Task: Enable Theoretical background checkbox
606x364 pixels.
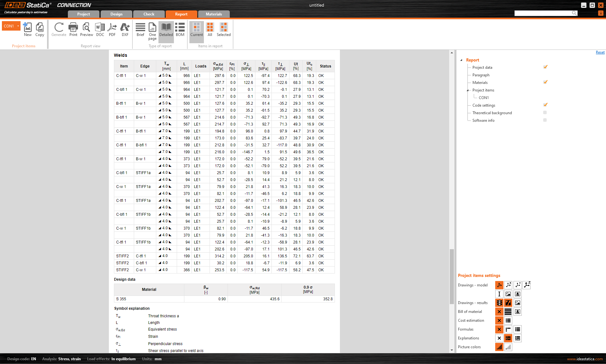Action: click(545, 113)
